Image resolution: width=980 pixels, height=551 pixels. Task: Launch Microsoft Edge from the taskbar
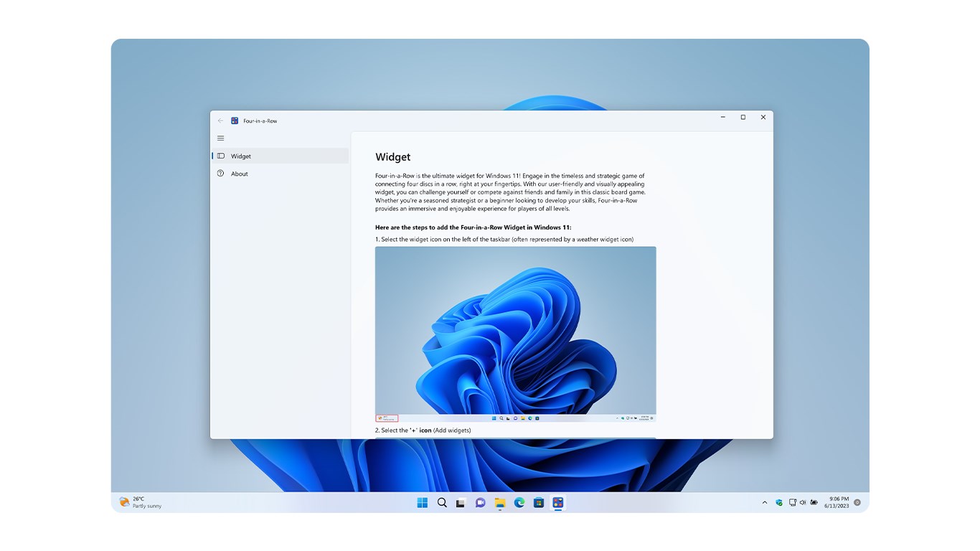(x=519, y=503)
